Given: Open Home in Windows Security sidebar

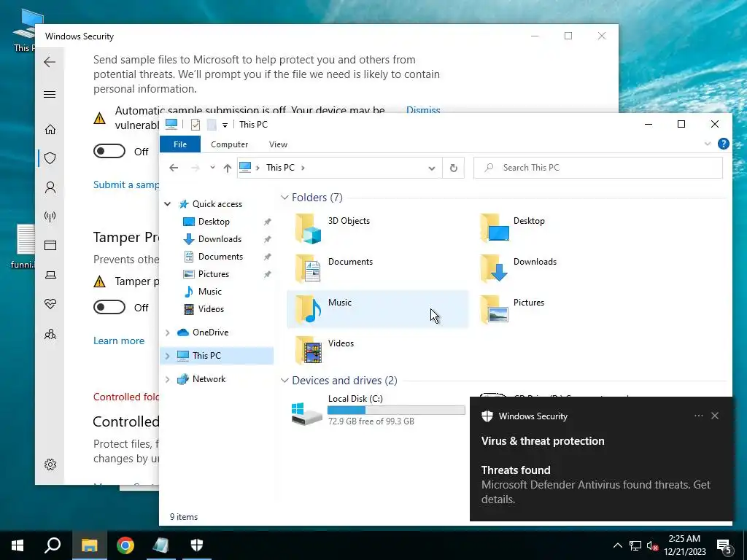Looking at the screenshot, I should [x=50, y=130].
